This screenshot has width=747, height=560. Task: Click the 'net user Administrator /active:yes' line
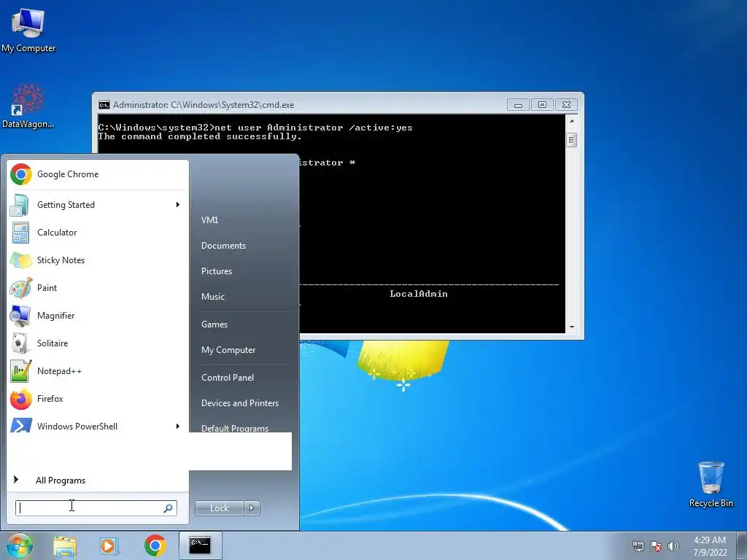point(314,128)
